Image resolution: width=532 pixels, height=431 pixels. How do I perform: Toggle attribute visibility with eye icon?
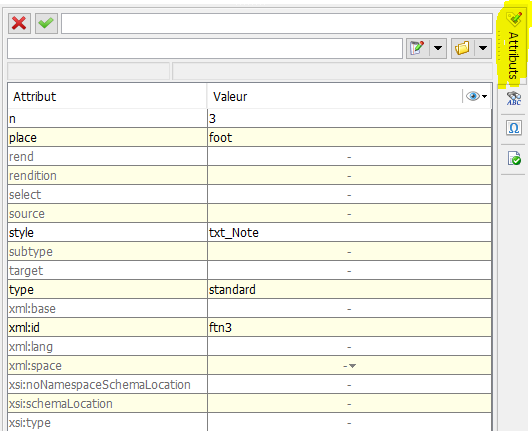[x=476, y=96]
